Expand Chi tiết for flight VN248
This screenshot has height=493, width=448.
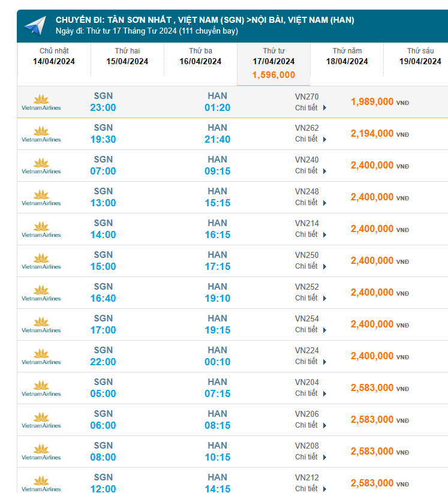point(310,203)
